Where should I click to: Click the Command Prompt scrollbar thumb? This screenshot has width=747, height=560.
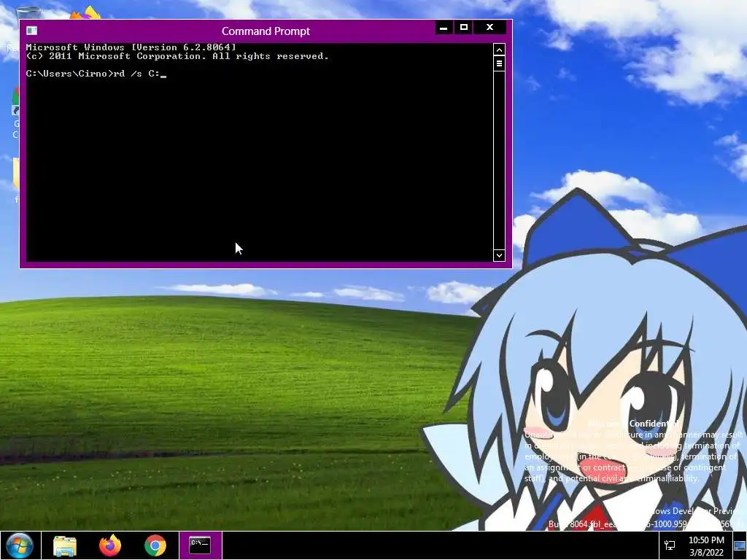point(499,63)
